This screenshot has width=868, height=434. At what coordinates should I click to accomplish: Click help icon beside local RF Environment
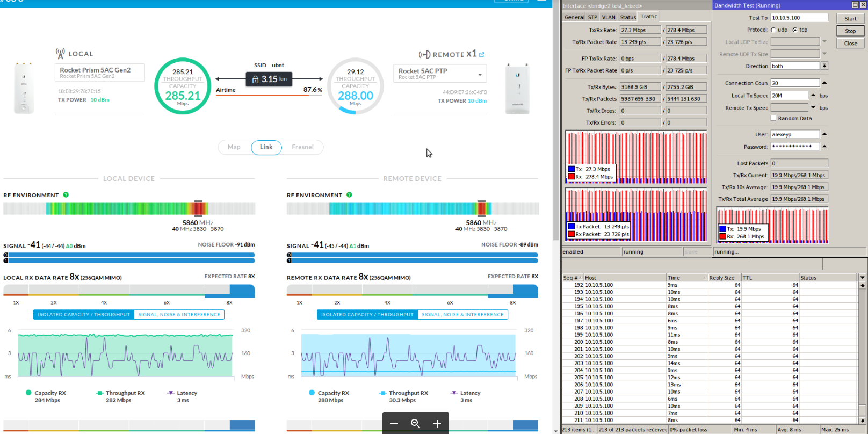point(66,195)
